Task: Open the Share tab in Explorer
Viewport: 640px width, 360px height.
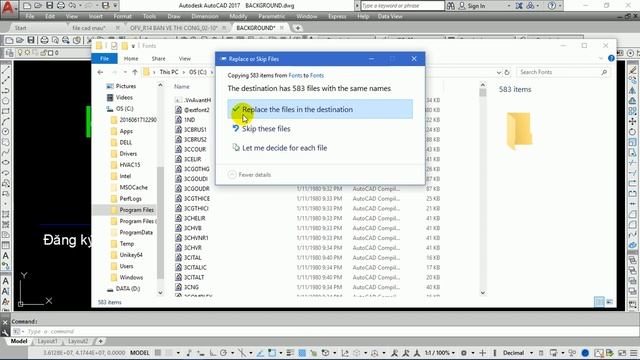Action: pyautogui.click(x=158, y=59)
